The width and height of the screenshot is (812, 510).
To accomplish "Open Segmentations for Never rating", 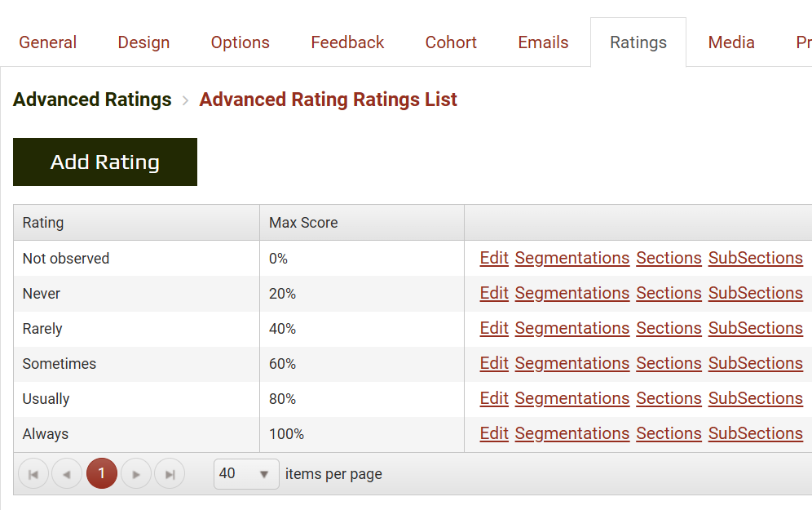I will [x=571, y=293].
